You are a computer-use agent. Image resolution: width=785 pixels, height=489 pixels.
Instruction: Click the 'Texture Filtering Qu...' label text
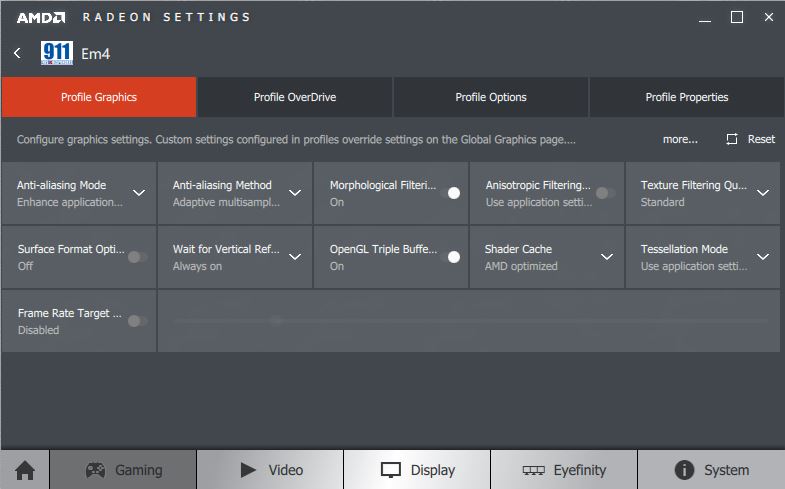tap(694, 185)
